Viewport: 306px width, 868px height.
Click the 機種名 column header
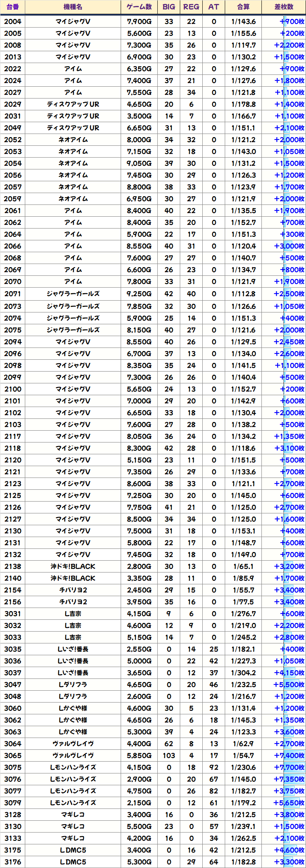point(73,7)
